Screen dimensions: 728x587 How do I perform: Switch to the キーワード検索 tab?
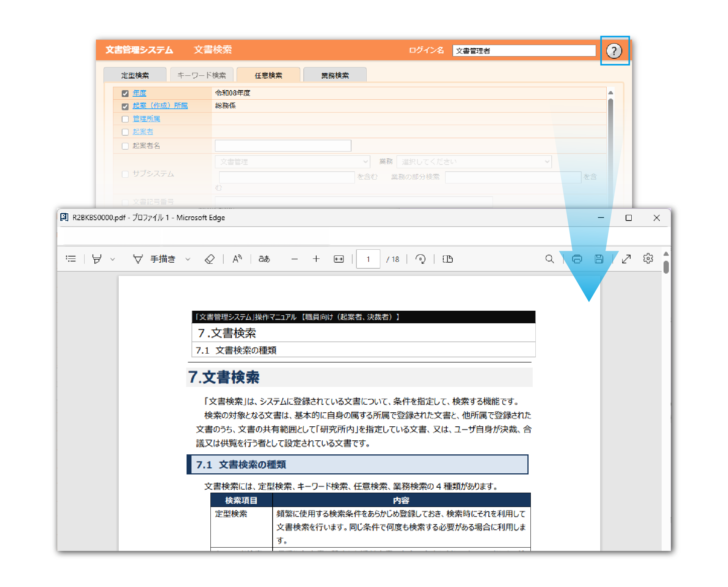point(202,75)
